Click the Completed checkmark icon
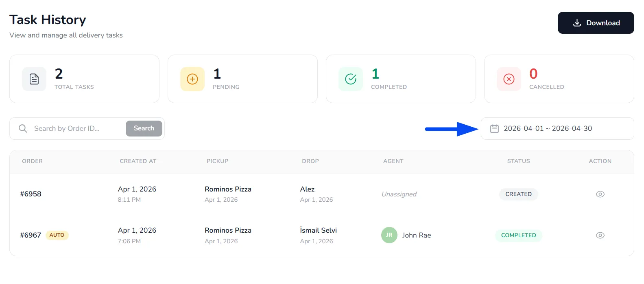Viewport: 644px width, 284px height. [351, 79]
